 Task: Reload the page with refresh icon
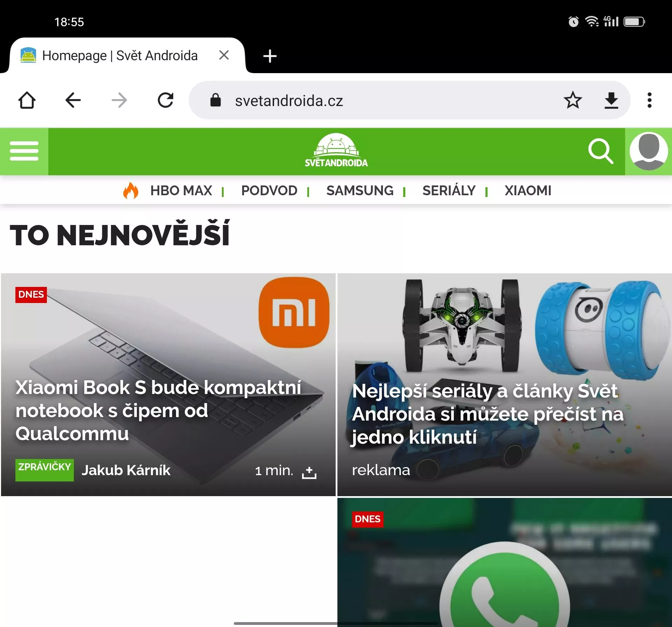tap(166, 100)
